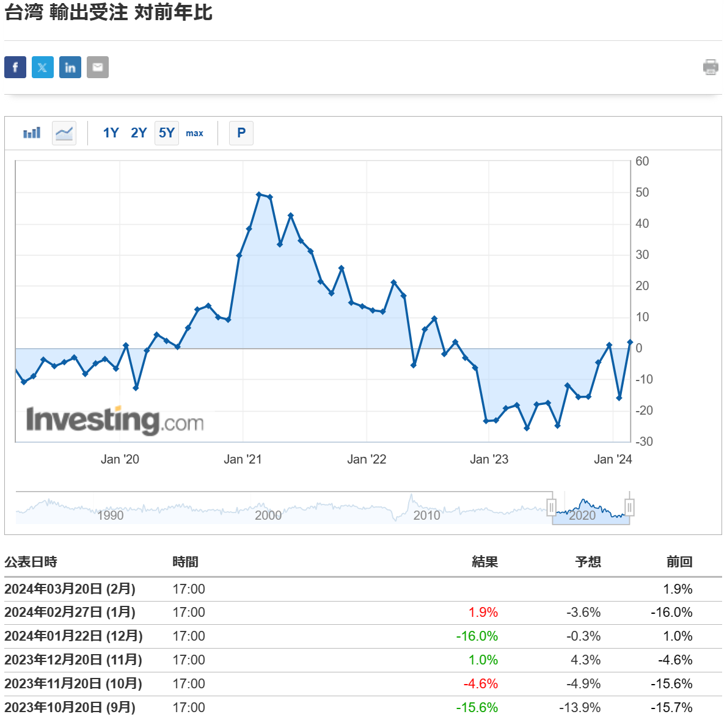Screen dimensions: 727x728
Task: Click 1990 on the navigator timeline
Action: [110, 515]
